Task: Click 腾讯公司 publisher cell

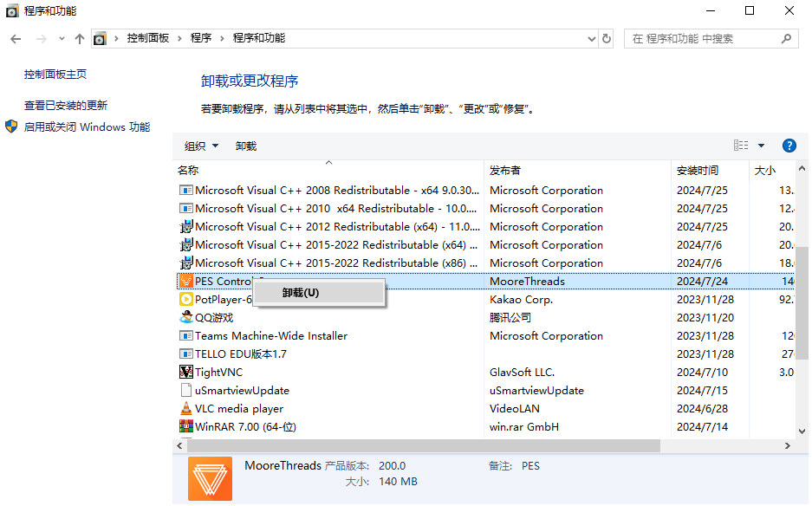Action: click(x=510, y=317)
